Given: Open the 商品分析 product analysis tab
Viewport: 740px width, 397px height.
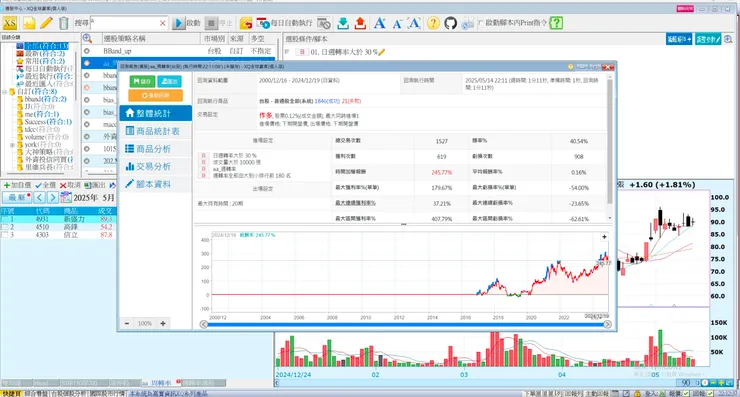Looking at the screenshot, I should (x=156, y=149).
